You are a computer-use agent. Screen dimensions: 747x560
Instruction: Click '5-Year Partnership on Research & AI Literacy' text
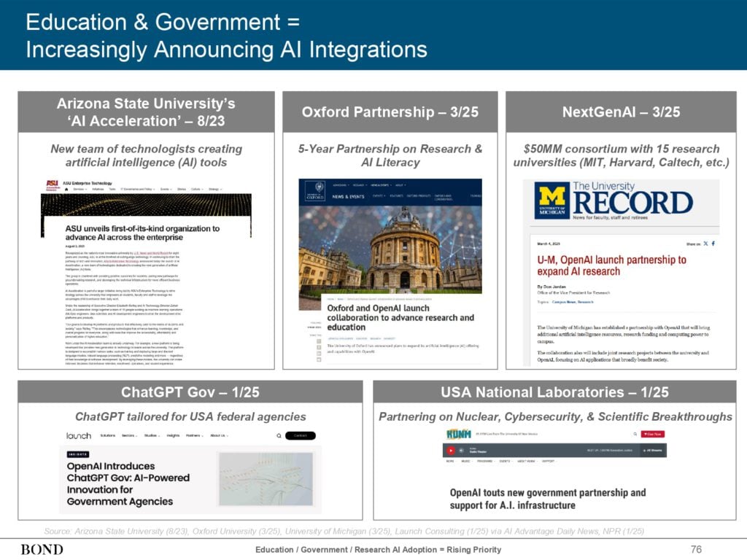point(390,156)
